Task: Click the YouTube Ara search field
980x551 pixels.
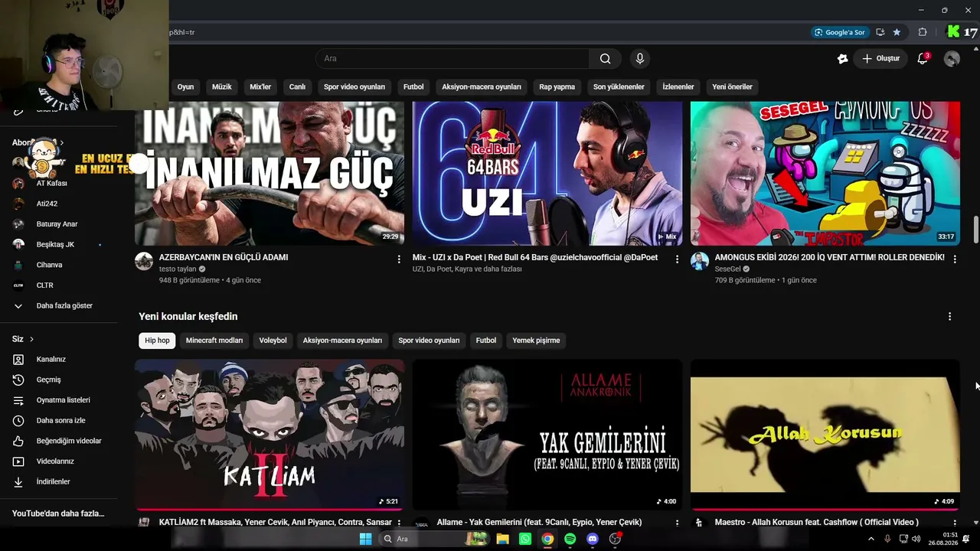Action: pyautogui.click(x=452, y=59)
